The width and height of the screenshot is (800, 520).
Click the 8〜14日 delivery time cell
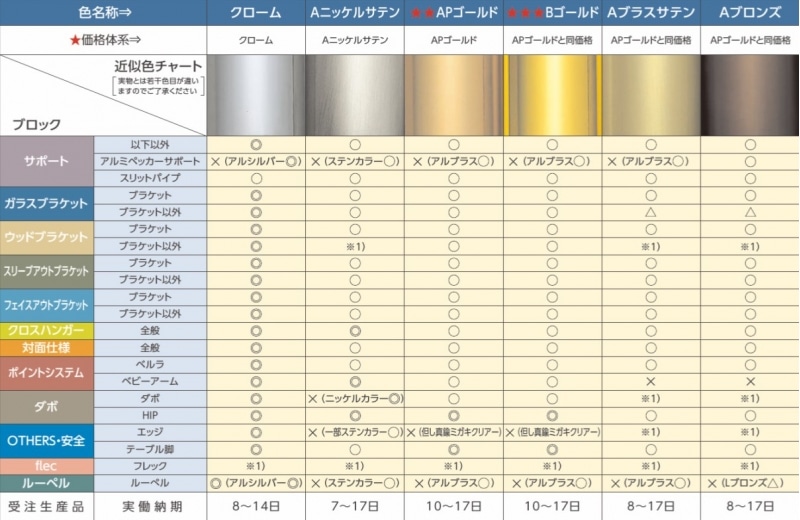(x=255, y=505)
